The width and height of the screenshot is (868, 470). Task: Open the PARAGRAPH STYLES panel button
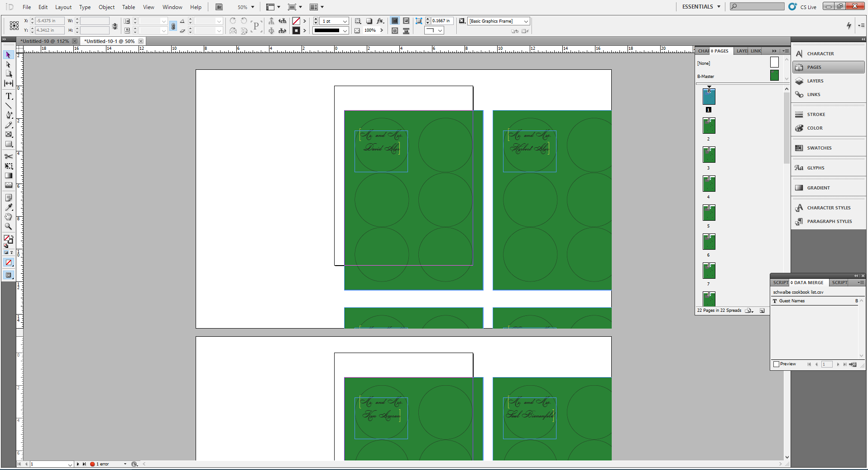(x=828, y=221)
